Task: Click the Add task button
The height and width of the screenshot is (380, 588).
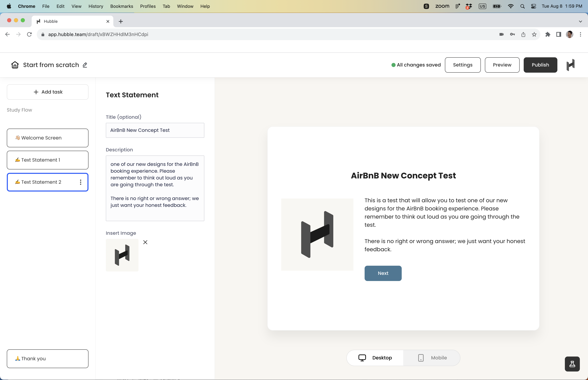Action: click(x=48, y=92)
